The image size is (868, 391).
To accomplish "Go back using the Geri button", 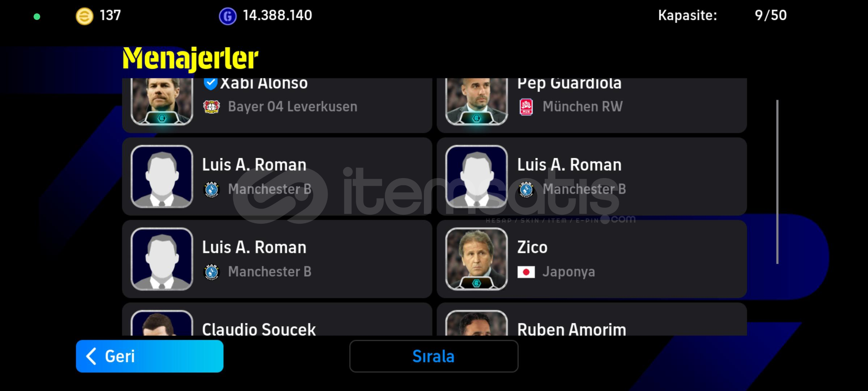I will [150, 356].
